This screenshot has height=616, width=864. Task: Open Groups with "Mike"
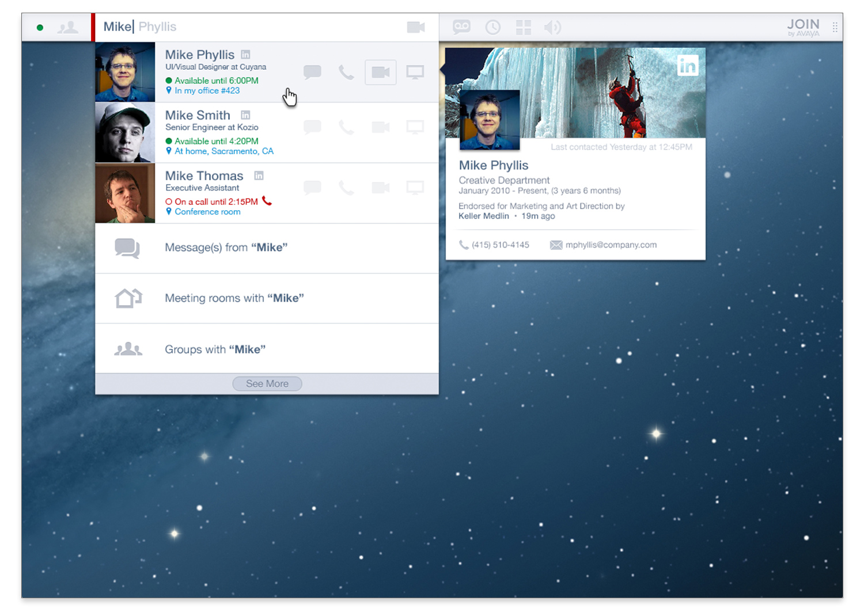(x=267, y=349)
